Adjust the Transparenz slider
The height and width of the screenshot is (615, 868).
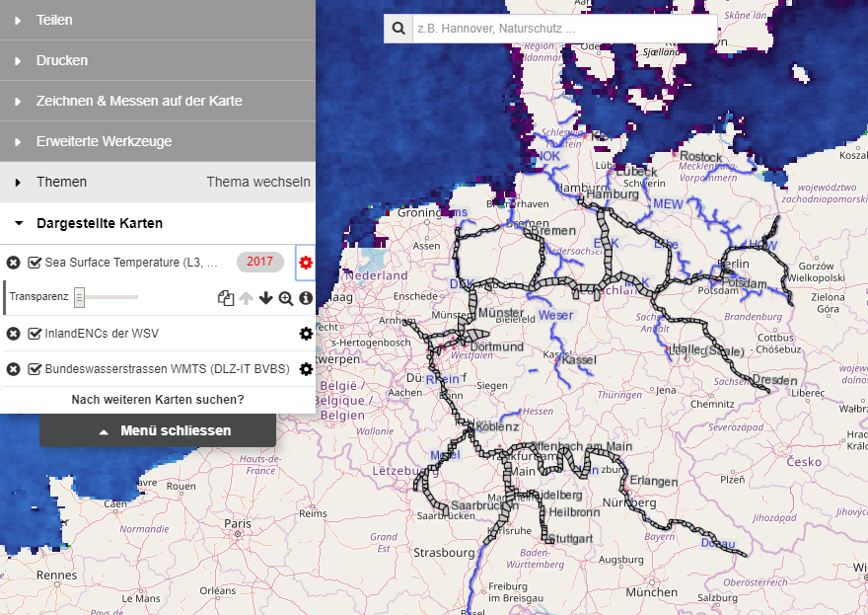(x=80, y=296)
